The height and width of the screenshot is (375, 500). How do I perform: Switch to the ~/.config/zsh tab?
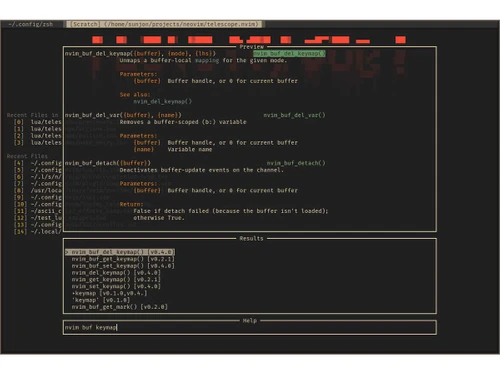click(x=31, y=24)
